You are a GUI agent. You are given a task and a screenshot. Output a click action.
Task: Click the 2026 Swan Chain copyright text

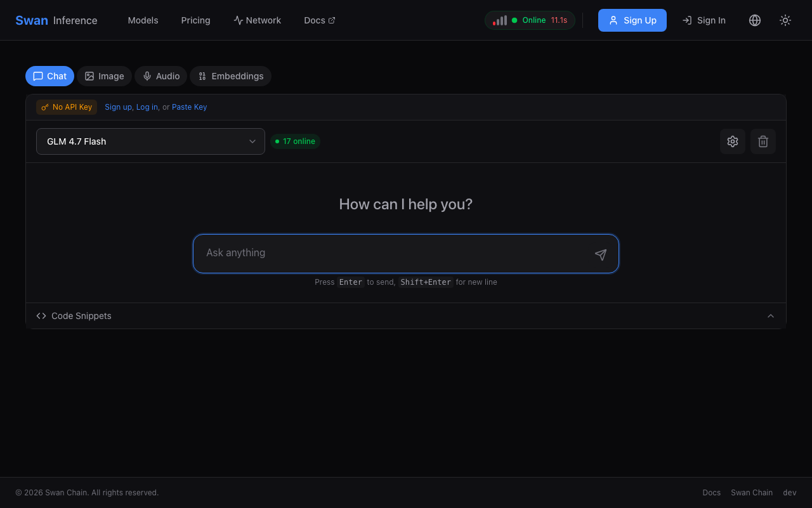(x=87, y=493)
